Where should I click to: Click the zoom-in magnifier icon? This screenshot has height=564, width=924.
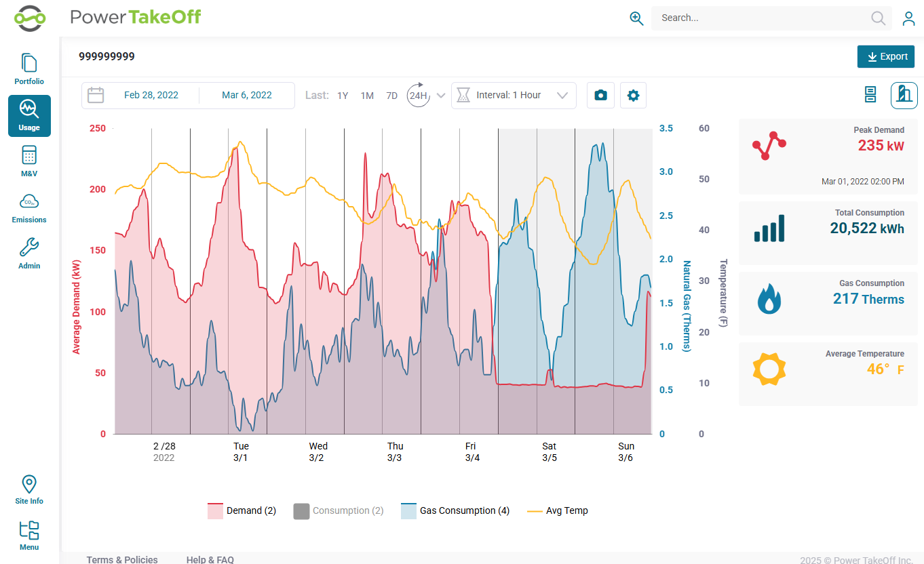[x=636, y=18]
